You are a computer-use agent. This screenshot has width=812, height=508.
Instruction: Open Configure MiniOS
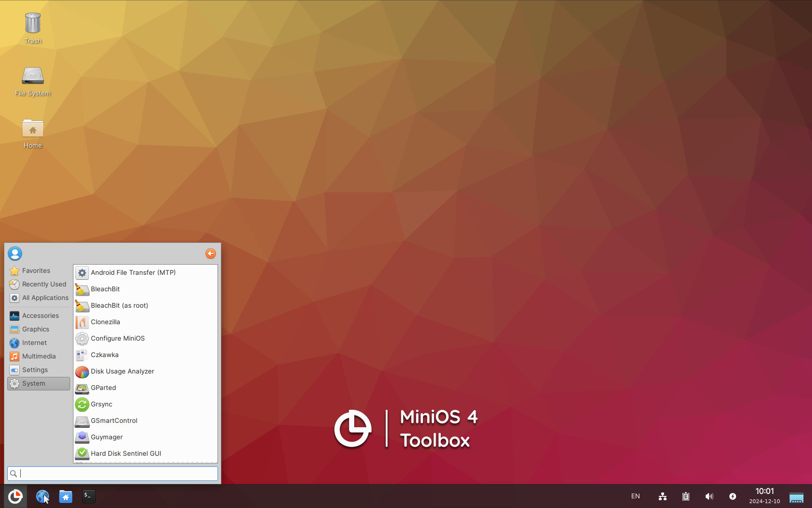coord(145,338)
